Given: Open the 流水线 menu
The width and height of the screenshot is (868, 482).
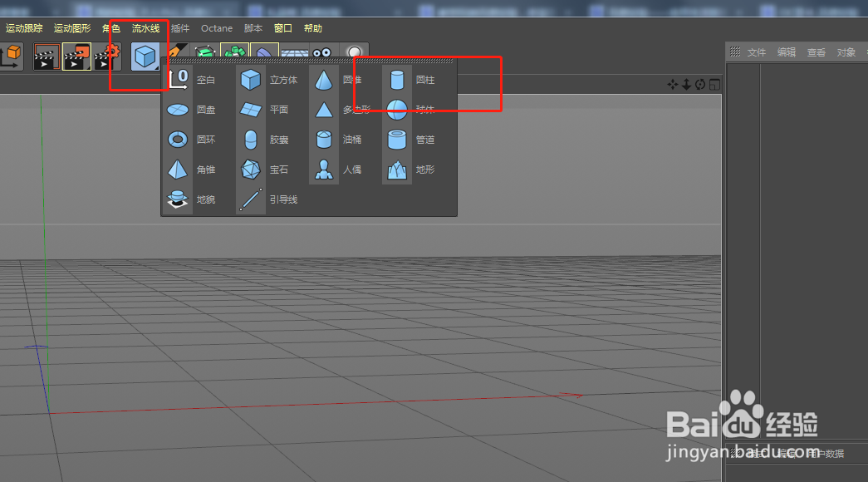Looking at the screenshot, I should (145, 28).
